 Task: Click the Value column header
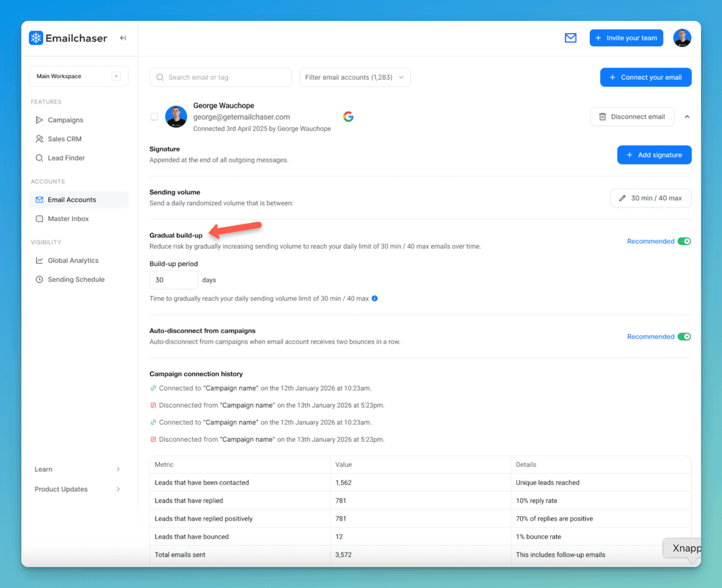[344, 465]
